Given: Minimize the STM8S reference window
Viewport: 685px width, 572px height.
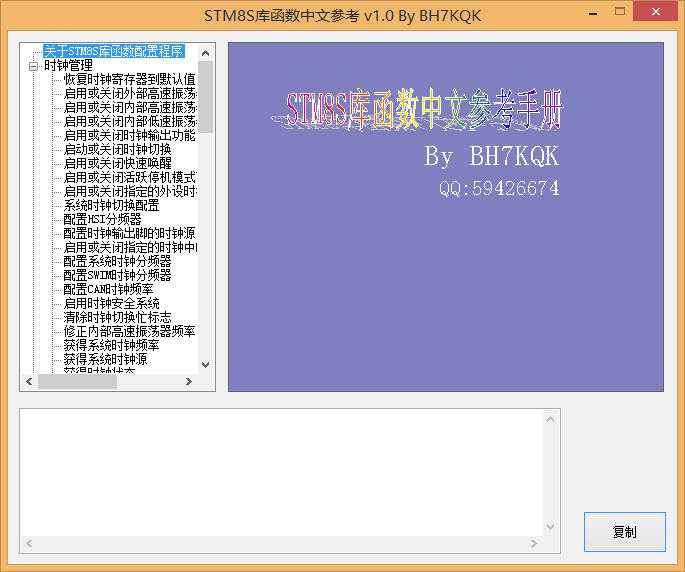Looking at the screenshot, I should pyautogui.click(x=593, y=13).
